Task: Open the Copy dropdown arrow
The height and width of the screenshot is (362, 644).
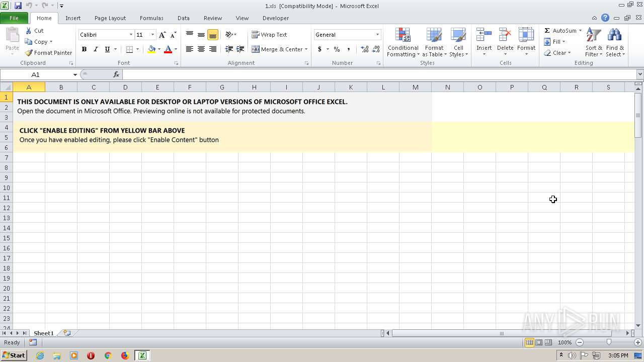Action: coord(51,42)
